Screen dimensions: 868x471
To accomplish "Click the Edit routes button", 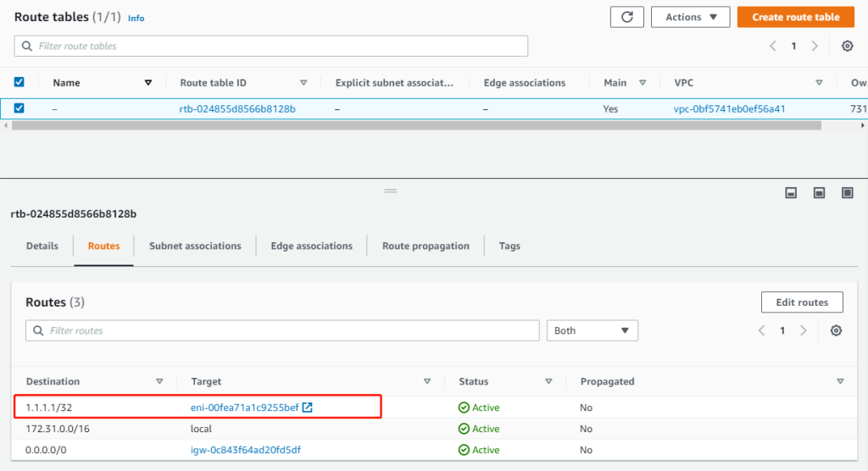I will pos(801,302).
